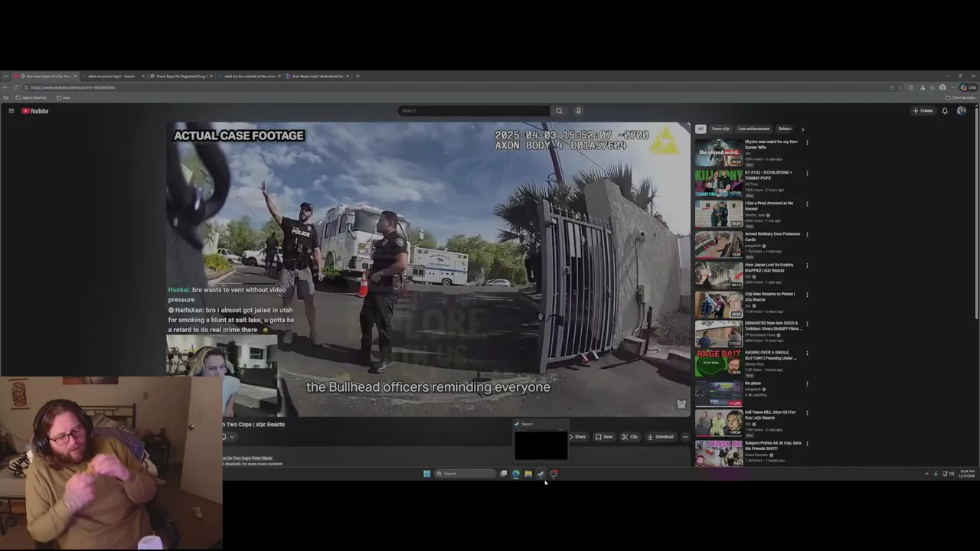The image size is (980, 551).
Task: Open 'Skyrim was weird for my Non-Gamer Wife' thumbnail
Action: 718,153
